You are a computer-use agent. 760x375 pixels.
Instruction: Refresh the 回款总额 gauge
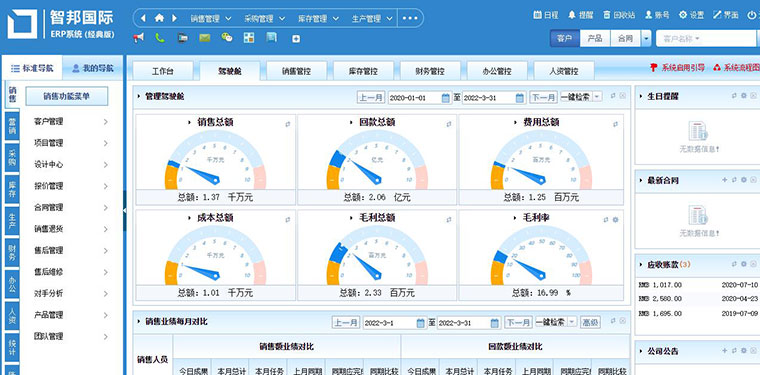449,124
